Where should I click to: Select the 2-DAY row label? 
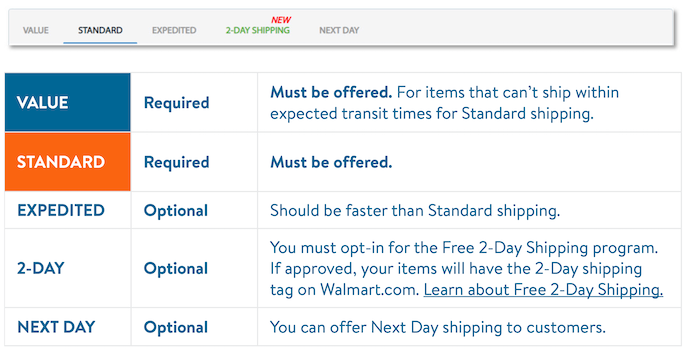pyautogui.click(x=41, y=268)
